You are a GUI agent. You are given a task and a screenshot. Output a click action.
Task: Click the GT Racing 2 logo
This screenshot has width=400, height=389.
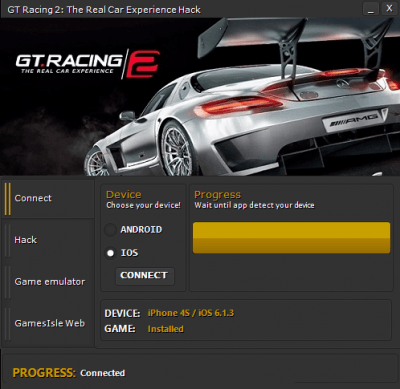pos(87,64)
